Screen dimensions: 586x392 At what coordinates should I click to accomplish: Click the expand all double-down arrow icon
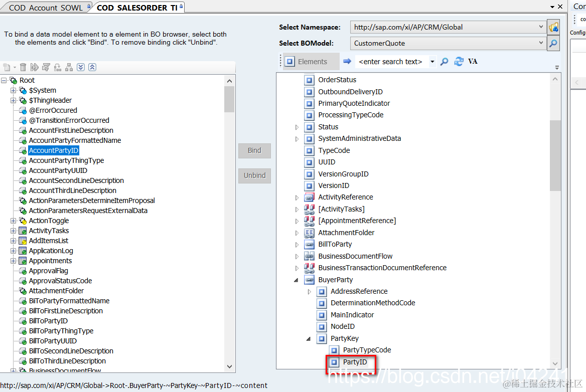point(81,67)
